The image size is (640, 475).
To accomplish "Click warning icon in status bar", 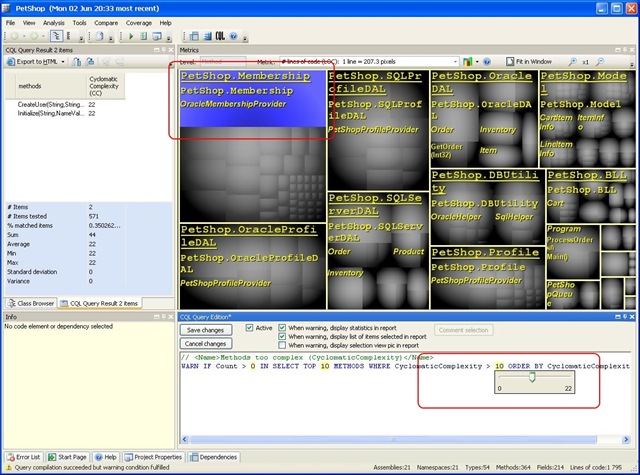I will (x=9, y=468).
